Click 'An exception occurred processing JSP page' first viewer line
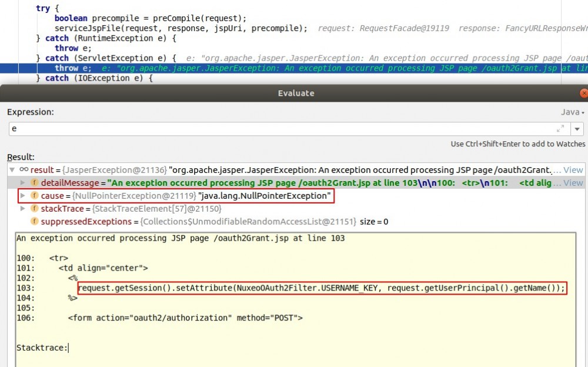The height and width of the screenshot is (367, 588). click(x=181, y=238)
